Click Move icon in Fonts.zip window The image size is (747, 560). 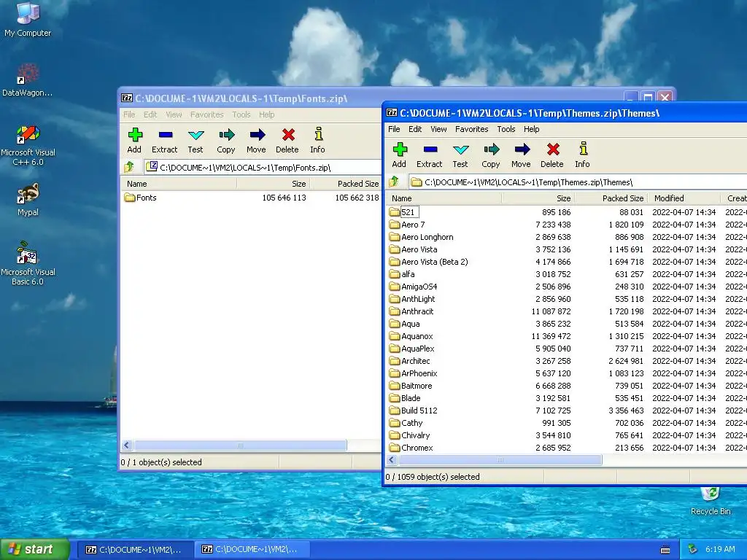(x=257, y=135)
